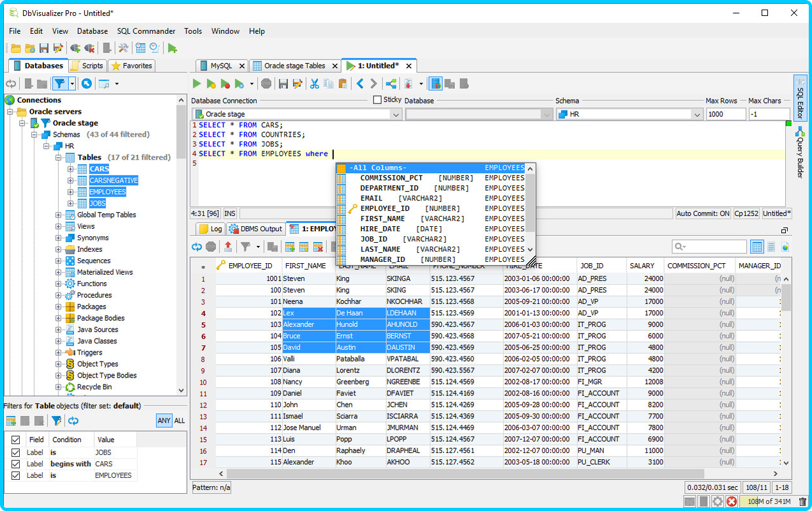This screenshot has width=812, height=511.
Task: Toggle the filter funnel button in Databases toolbar
Action: click(59, 84)
